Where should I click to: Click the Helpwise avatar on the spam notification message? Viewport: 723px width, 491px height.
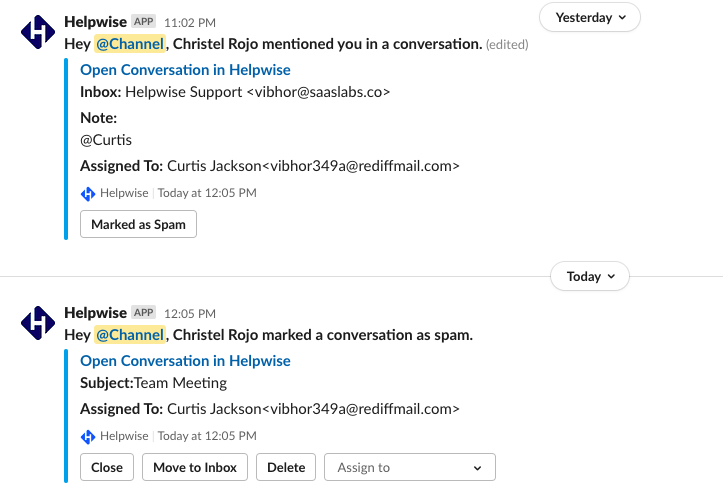(x=38, y=324)
